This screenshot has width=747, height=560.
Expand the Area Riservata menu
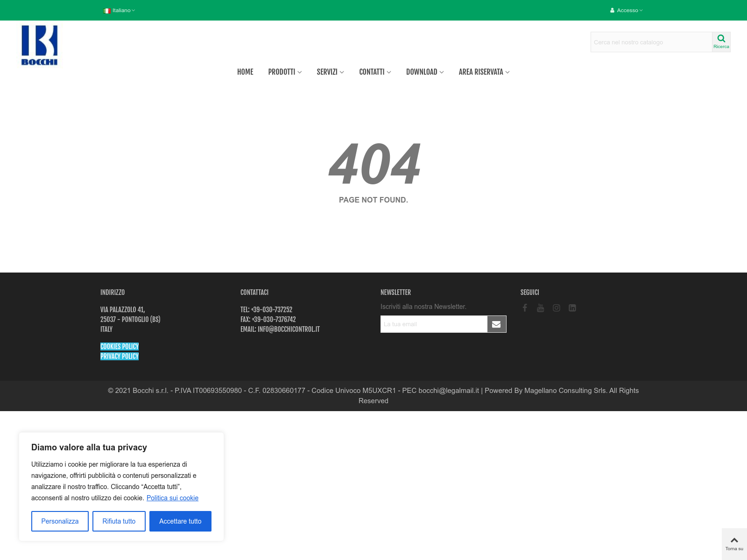[484, 72]
